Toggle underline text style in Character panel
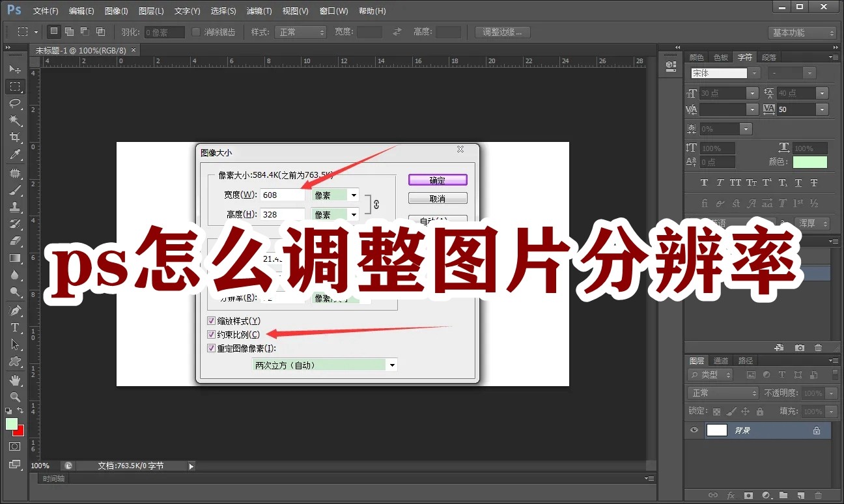The image size is (844, 504). [x=798, y=183]
